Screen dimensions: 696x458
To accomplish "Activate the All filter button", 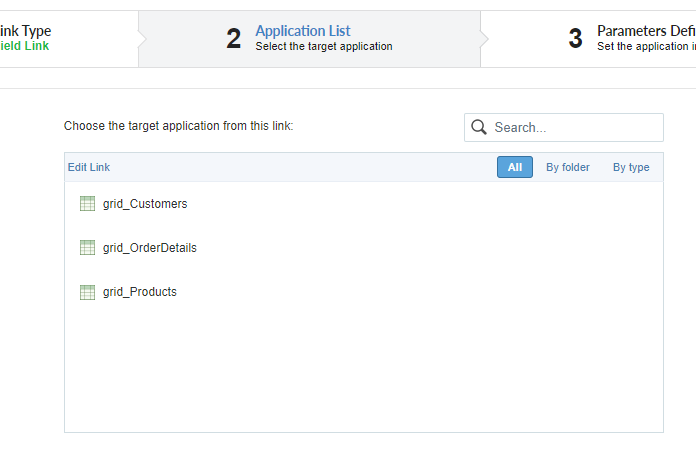I will click(x=514, y=167).
